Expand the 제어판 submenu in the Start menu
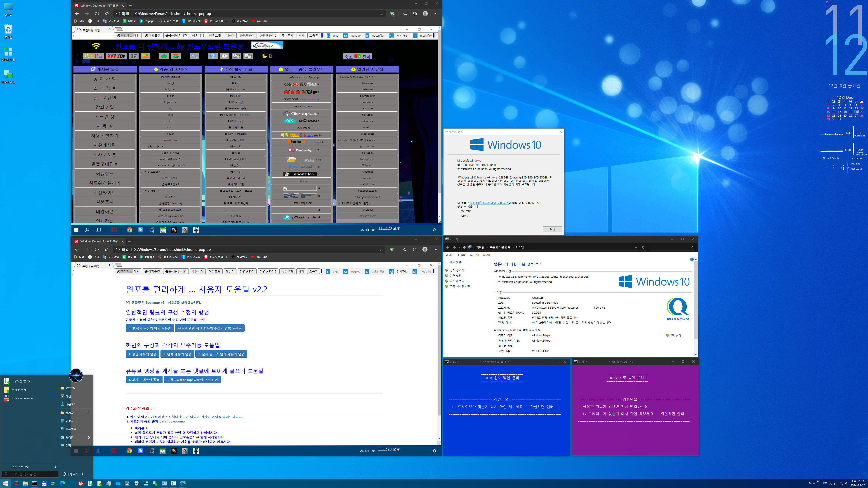The width and height of the screenshot is (868, 488). [89, 437]
